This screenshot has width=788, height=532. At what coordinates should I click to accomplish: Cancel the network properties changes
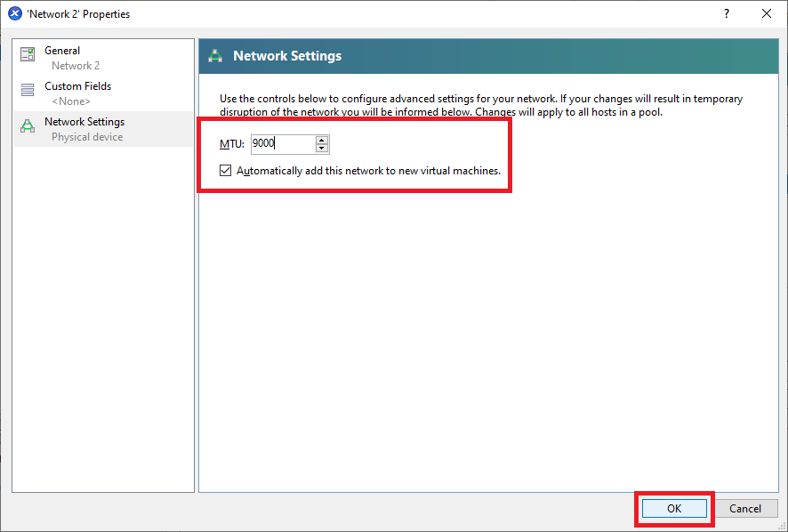745,509
